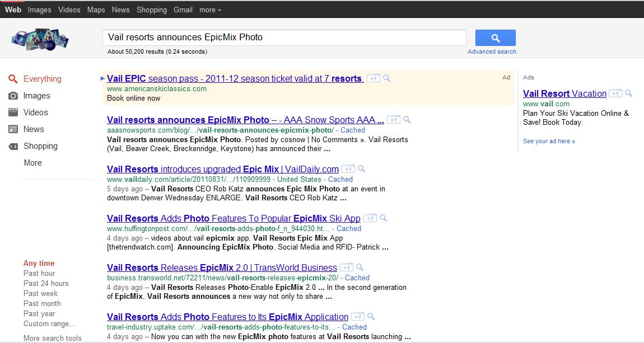The image size is (644, 343).
Task: Open Huffington Post EpicMix Ski App result
Action: [234, 218]
